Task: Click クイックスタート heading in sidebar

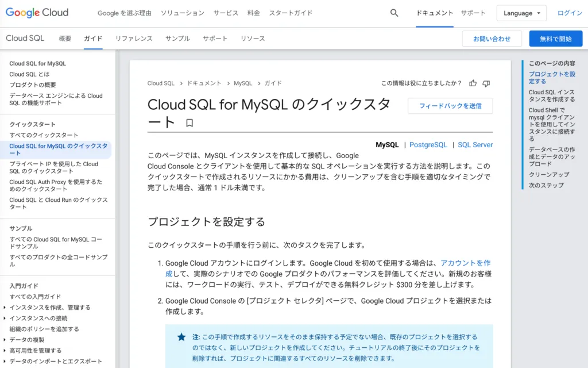Action: (x=32, y=124)
